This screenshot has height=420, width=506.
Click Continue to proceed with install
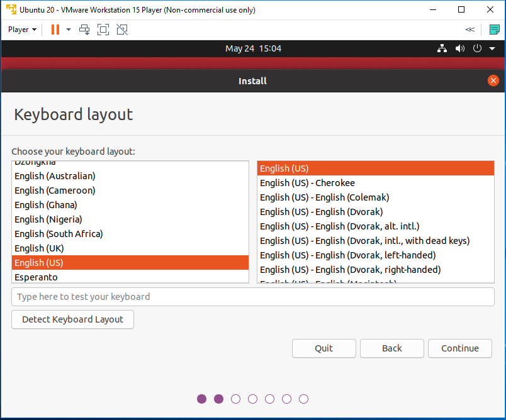(460, 348)
